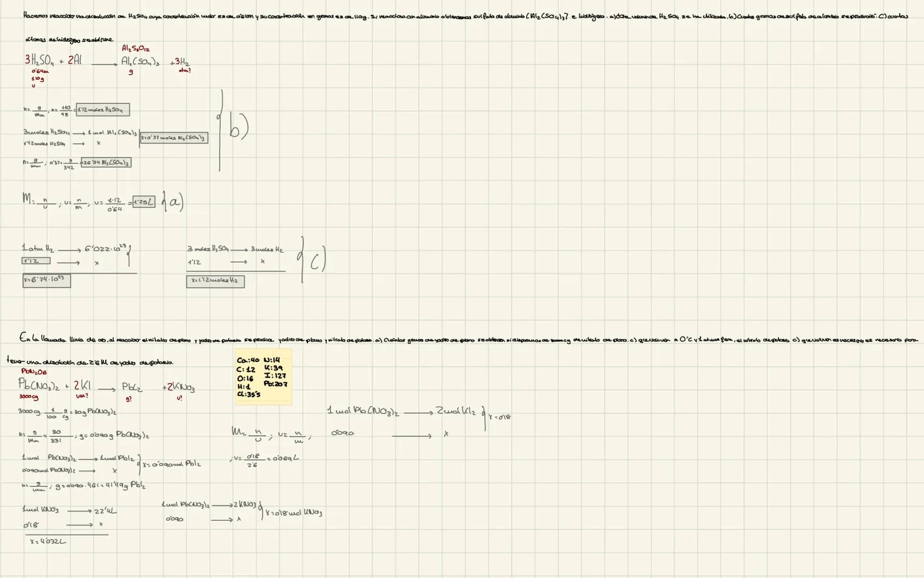Click the "x=0'090 mol PbI₂" result

pyautogui.click(x=172, y=464)
